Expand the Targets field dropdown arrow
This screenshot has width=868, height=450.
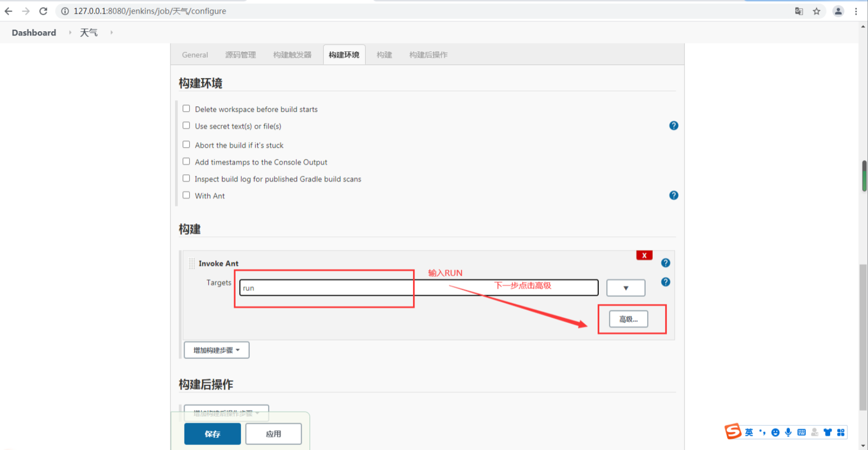click(x=626, y=288)
